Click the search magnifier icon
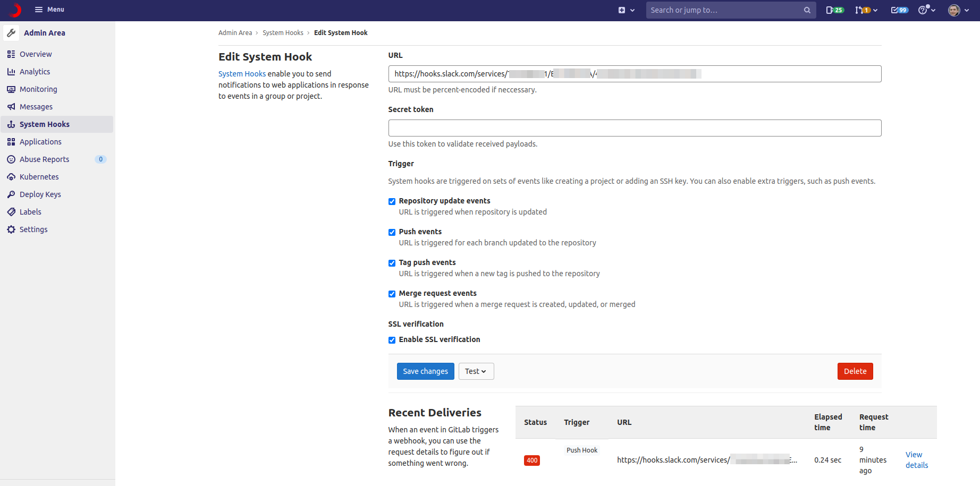Viewport: 980px width, 486px height. (x=807, y=10)
